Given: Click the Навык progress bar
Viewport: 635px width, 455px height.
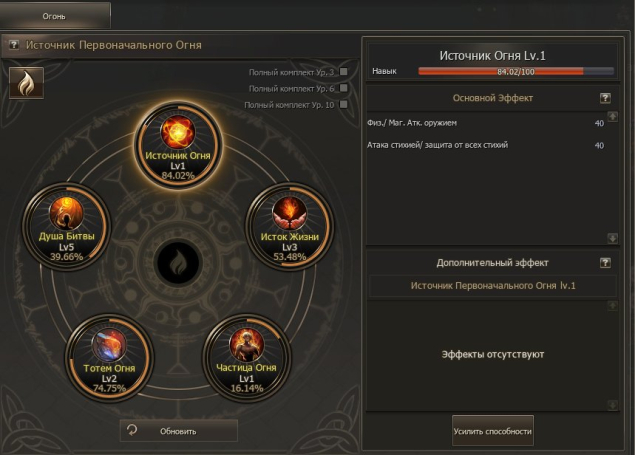Looking at the screenshot, I should 516,72.
